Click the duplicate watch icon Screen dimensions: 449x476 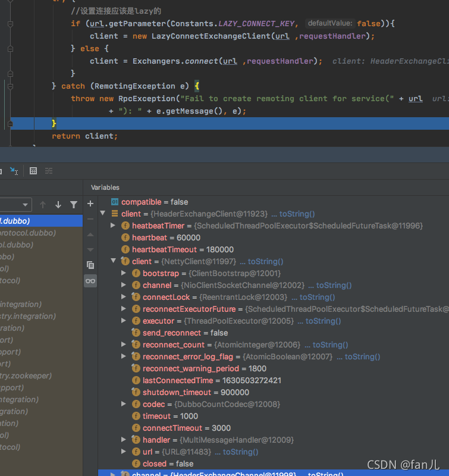click(90, 265)
